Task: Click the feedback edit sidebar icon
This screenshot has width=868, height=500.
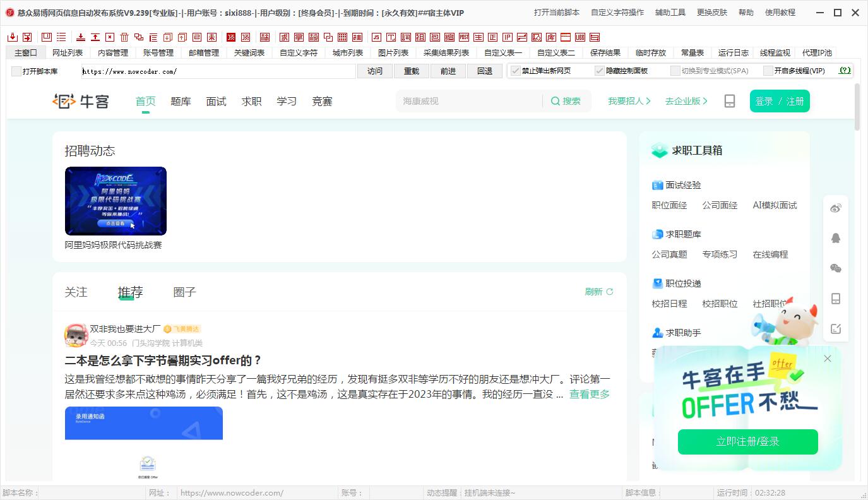Action: click(x=836, y=329)
